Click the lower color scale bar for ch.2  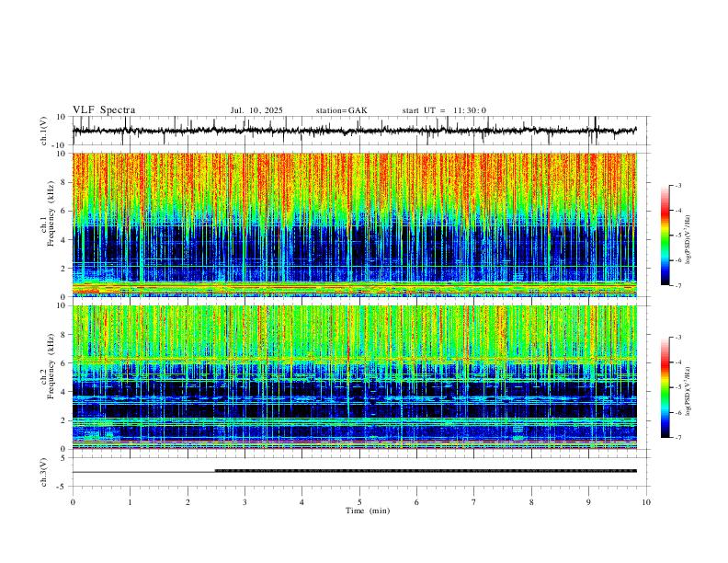click(x=665, y=387)
